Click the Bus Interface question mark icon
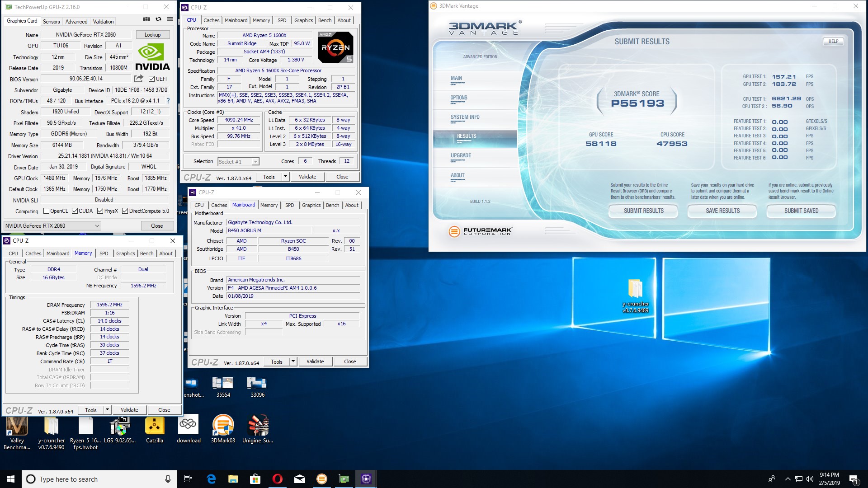 (x=168, y=101)
